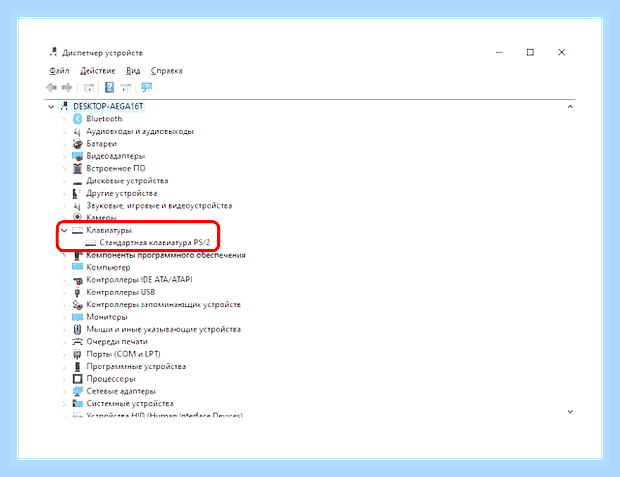This screenshot has width=620, height=477.
Task: Minimize the Диспетчер устройств window
Action: [499, 52]
